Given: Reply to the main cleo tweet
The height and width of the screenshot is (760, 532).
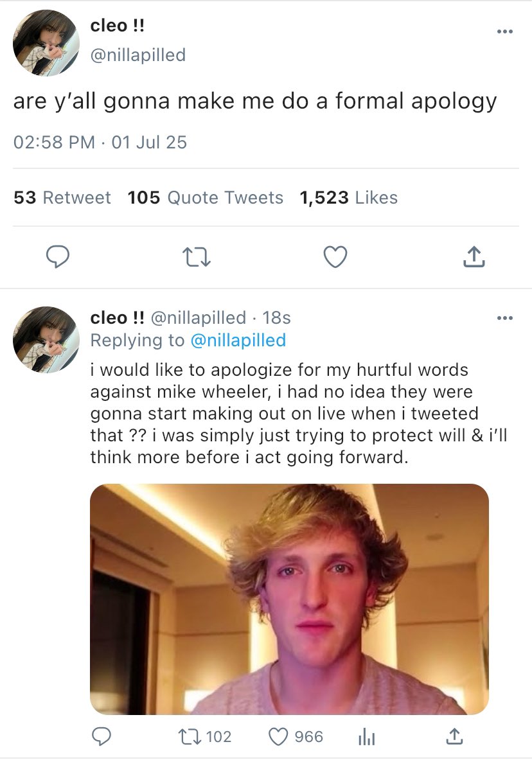Looking at the screenshot, I should (58, 258).
